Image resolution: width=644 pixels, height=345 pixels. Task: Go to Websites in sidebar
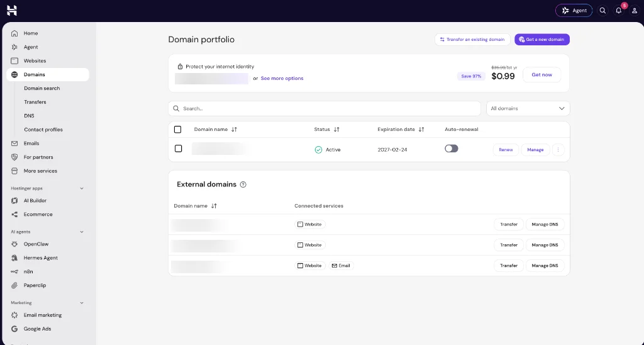[x=35, y=61]
